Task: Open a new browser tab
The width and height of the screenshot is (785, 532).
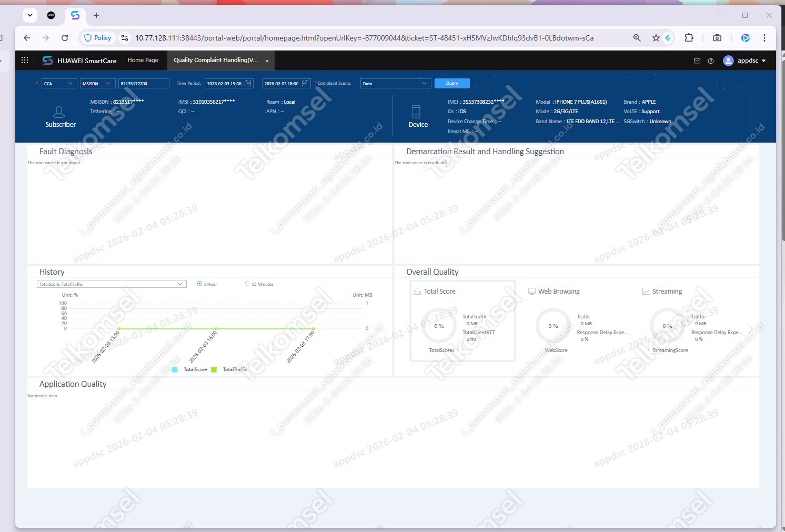Action: coord(96,15)
